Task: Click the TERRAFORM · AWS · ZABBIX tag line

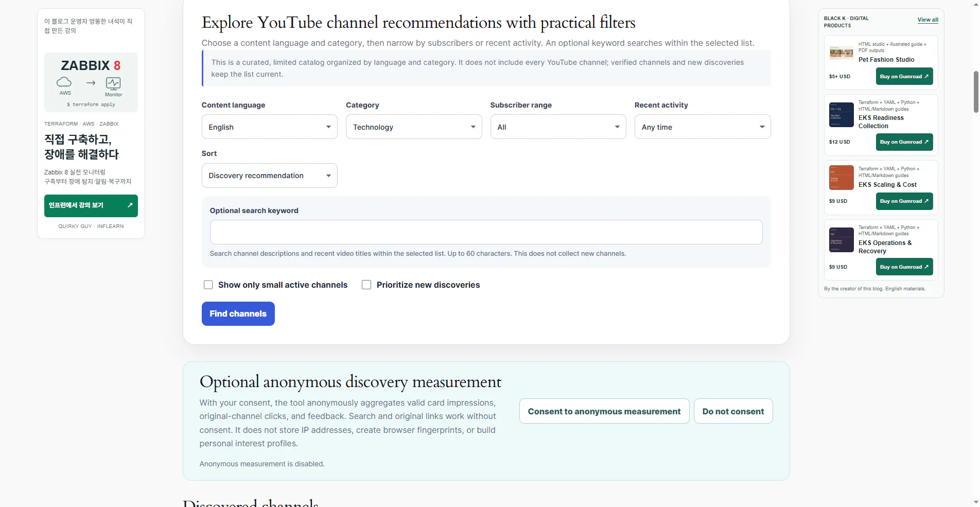Action: pos(81,124)
